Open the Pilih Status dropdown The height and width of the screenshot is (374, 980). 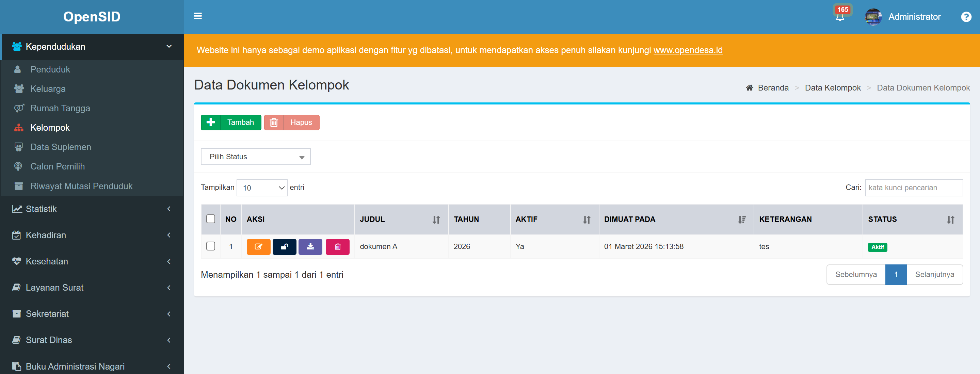tap(255, 157)
